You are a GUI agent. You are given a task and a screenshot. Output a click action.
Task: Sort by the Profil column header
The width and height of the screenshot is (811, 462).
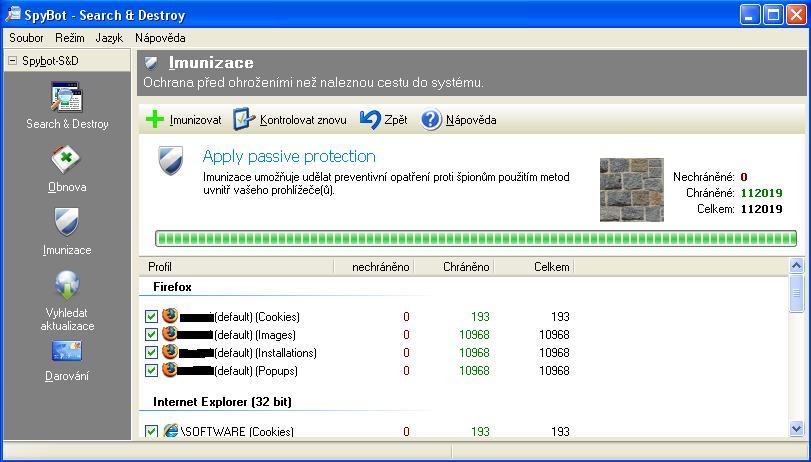(236, 267)
